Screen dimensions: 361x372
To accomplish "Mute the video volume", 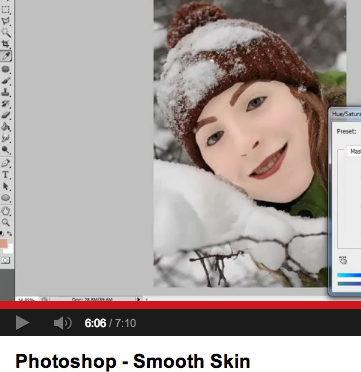I will (62, 323).
